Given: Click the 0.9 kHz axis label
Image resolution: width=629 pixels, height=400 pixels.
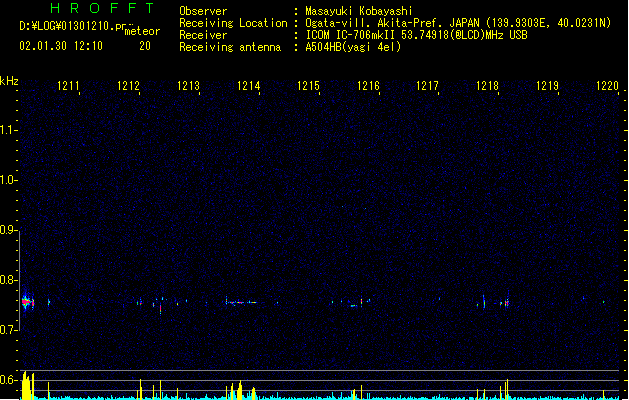Looking at the screenshot, I should pos(8,230).
